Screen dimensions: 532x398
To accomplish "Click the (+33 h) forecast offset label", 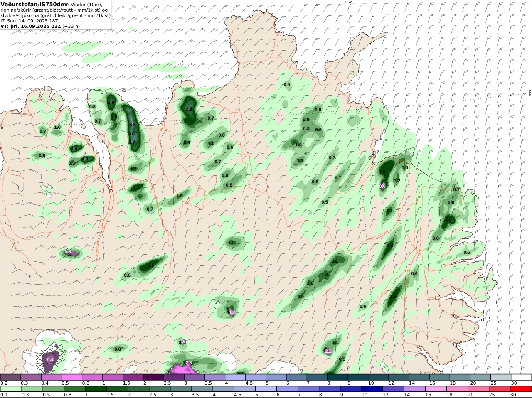I will tap(71, 26).
